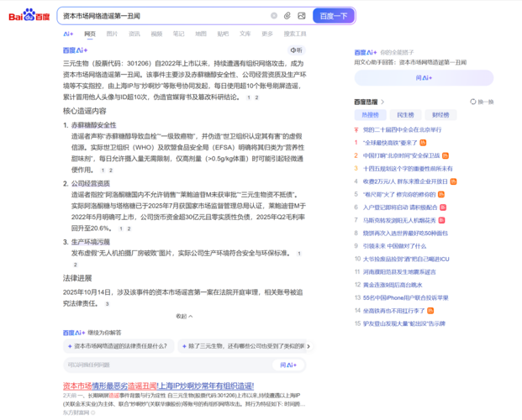Open the 赤藓糖醇安全性 heading link

click(93, 125)
